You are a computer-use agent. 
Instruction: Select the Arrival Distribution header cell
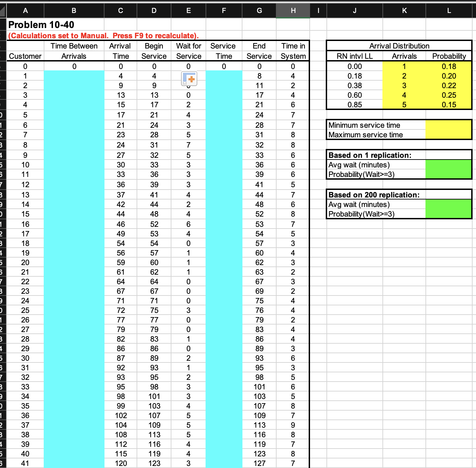(400, 46)
